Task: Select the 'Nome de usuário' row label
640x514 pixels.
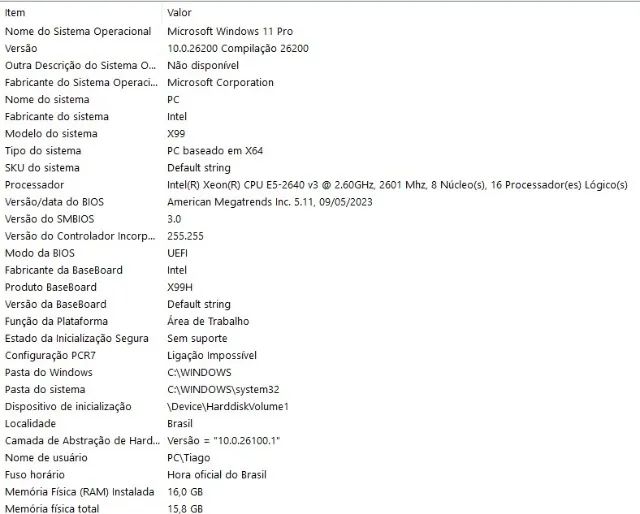Action: point(46,458)
